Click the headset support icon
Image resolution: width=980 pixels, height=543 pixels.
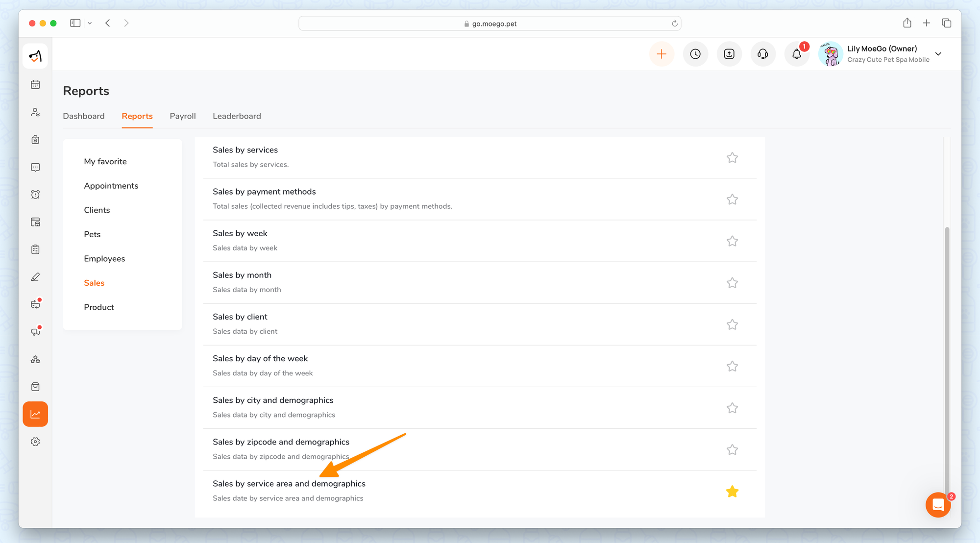763,54
